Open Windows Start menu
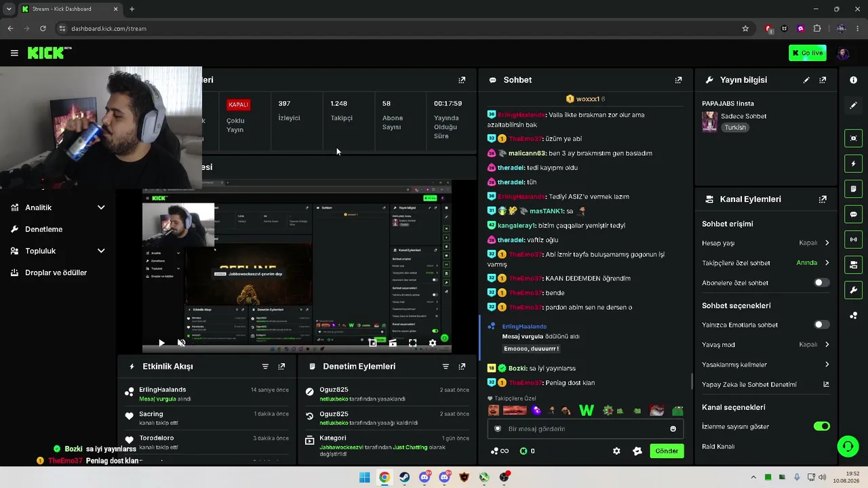 [x=364, y=477]
